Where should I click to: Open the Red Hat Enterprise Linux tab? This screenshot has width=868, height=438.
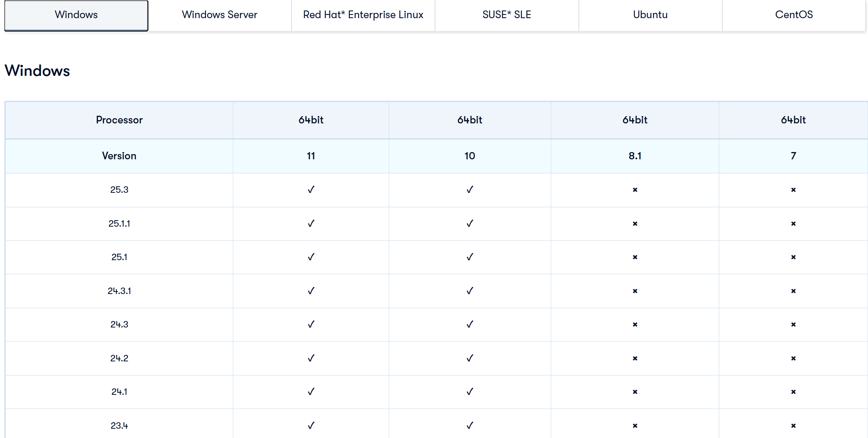click(363, 15)
